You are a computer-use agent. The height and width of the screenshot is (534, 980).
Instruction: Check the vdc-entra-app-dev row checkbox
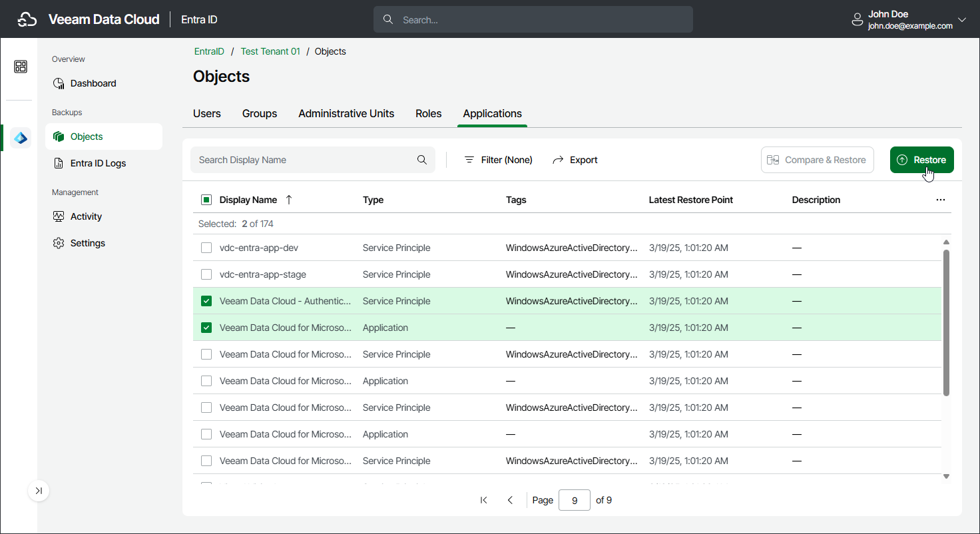tap(206, 248)
